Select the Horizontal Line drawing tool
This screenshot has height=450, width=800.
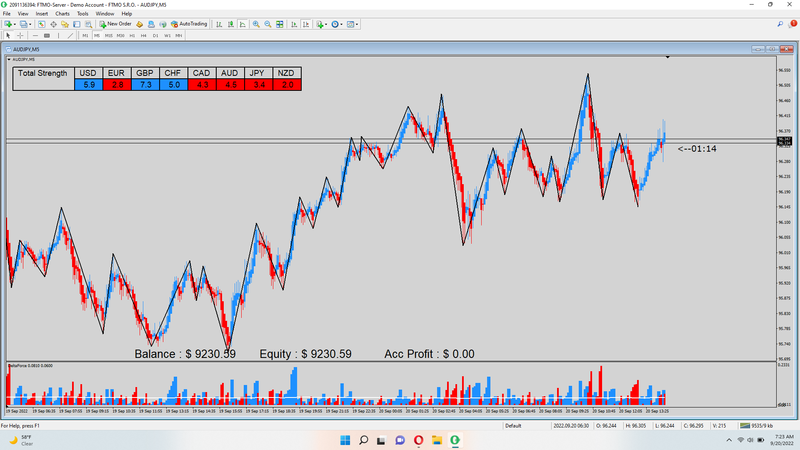(x=35, y=36)
